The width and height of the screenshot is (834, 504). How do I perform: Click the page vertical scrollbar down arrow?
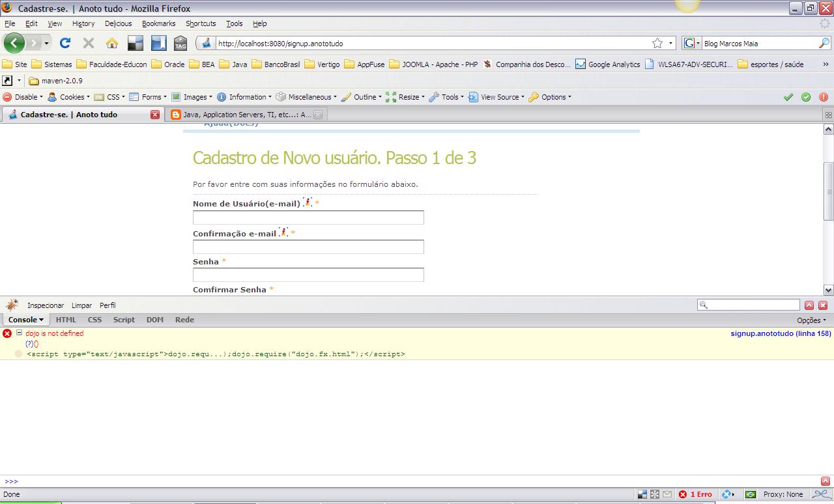[828, 290]
